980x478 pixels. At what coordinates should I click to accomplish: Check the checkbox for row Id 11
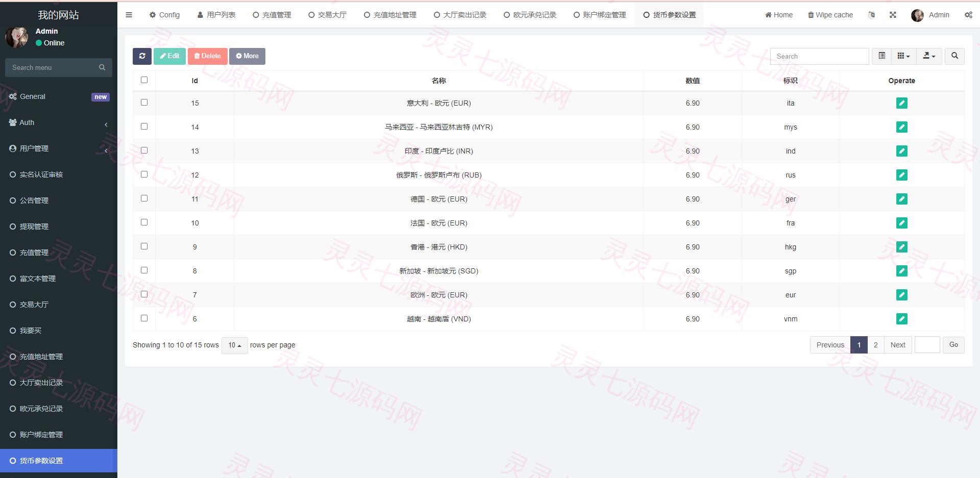click(x=144, y=198)
